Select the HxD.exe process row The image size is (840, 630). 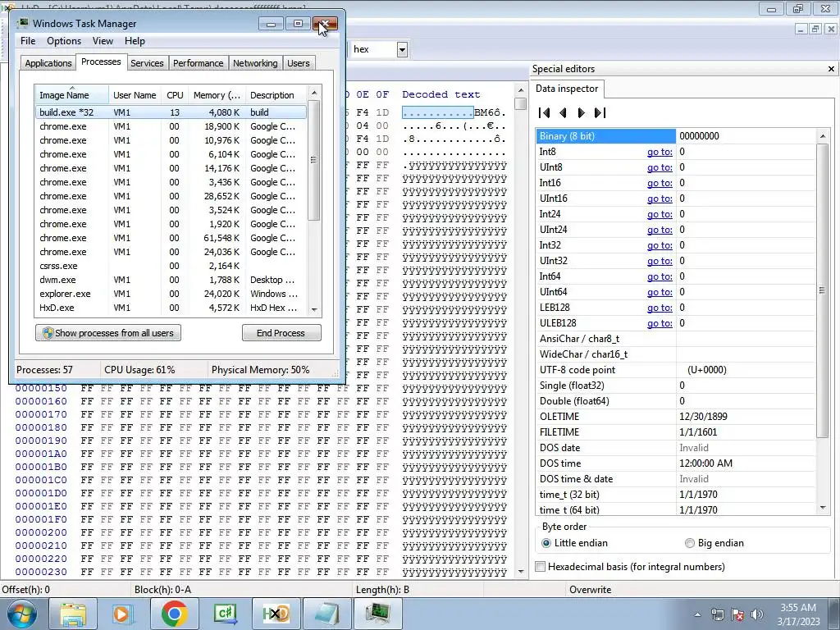coord(171,308)
